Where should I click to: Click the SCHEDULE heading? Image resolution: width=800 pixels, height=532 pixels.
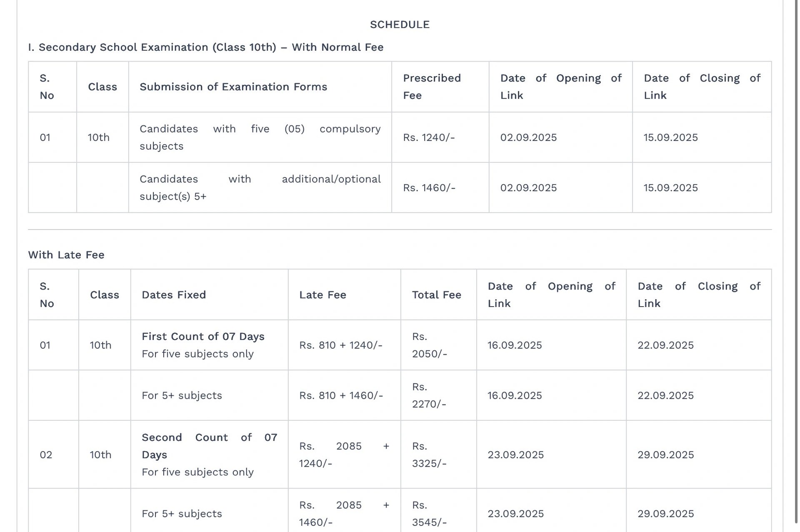(x=399, y=25)
